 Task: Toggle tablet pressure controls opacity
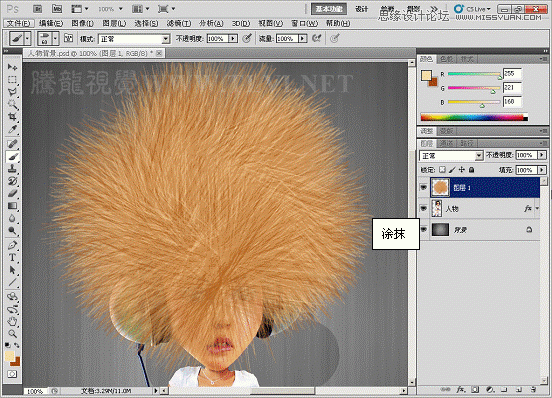pyautogui.click(x=247, y=38)
